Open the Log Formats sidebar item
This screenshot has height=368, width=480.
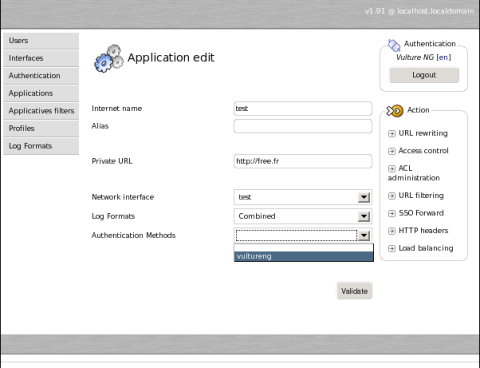pos(41,146)
